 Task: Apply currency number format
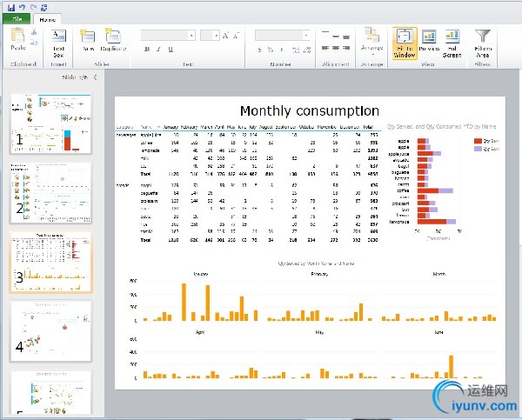[259, 50]
